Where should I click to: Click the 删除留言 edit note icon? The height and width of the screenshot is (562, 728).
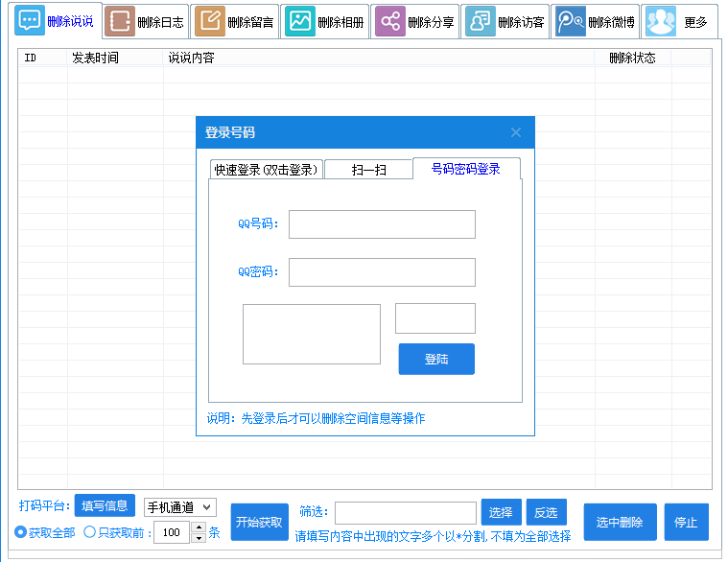pyautogui.click(x=210, y=21)
